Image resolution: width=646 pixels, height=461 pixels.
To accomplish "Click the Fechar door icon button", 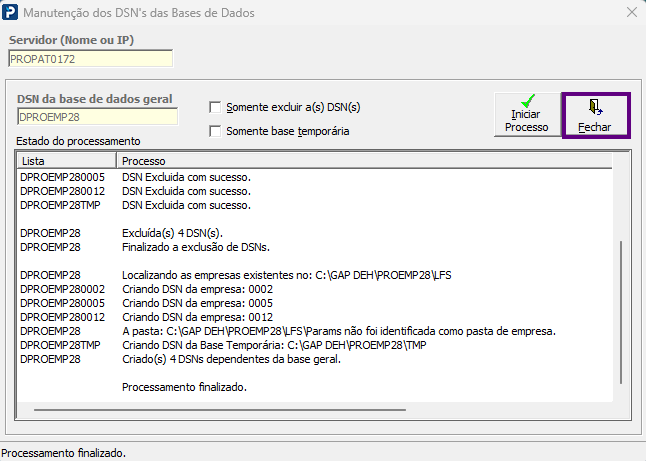I will pyautogui.click(x=596, y=115).
